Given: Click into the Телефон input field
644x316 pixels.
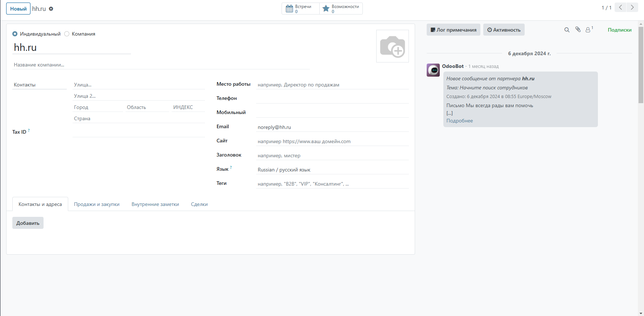Looking at the screenshot, I should point(332,98).
